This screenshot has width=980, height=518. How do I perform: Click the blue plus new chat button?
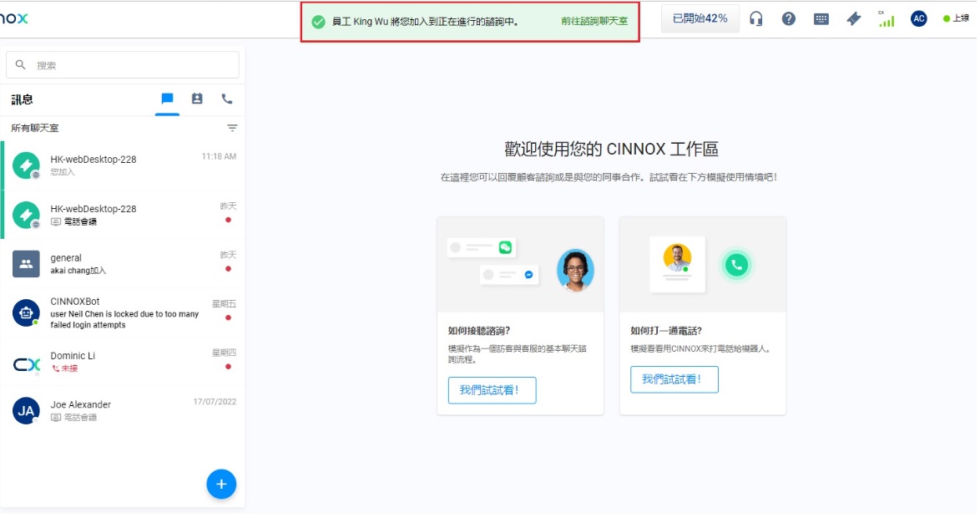[222, 485]
